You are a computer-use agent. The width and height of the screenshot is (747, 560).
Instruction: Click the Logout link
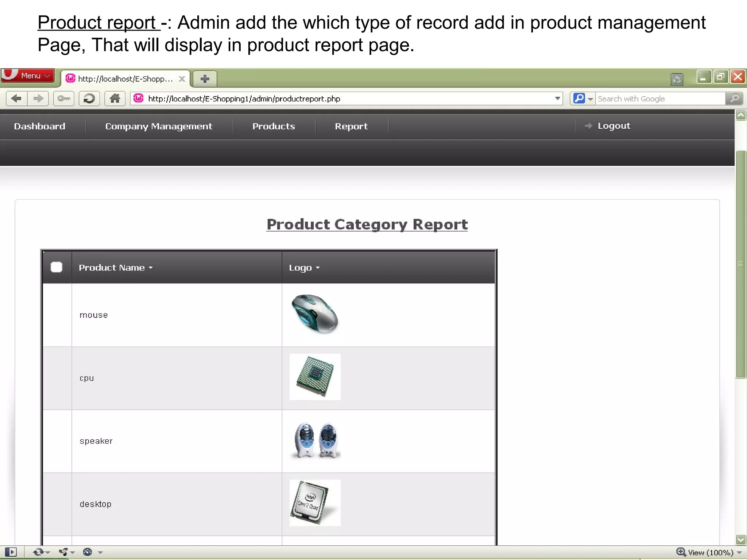pos(614,126)
